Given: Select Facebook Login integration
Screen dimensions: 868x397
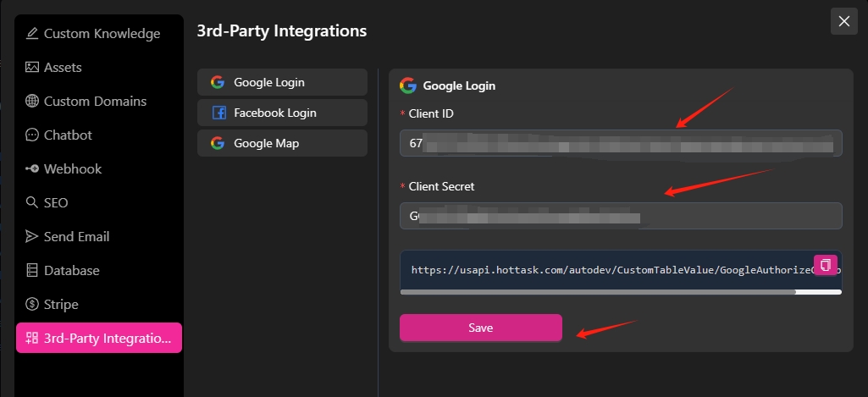Looking at the screenshot, I should pyautogui.click(x=282, y=113).
